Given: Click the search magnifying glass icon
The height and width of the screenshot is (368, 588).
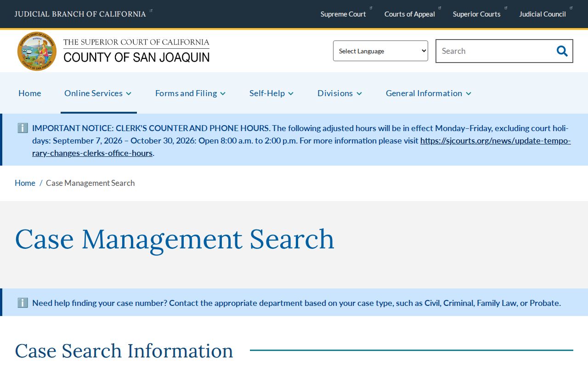Looking at the screenshot, I should click(x=562, y=51).
